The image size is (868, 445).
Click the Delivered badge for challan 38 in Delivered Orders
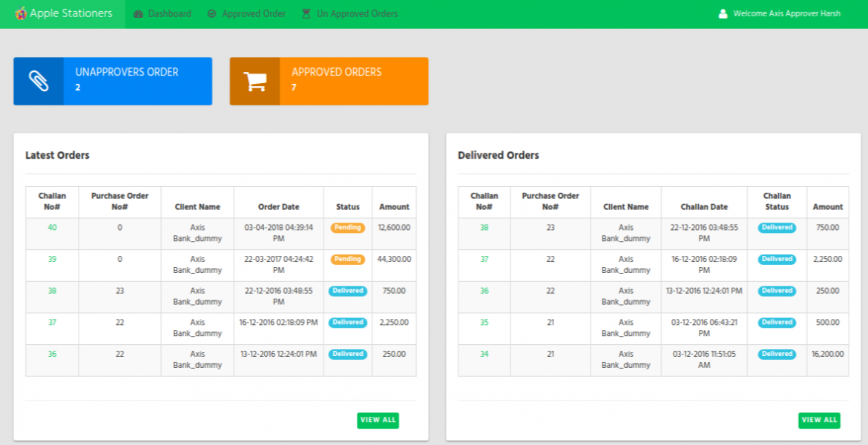point(776,228)
